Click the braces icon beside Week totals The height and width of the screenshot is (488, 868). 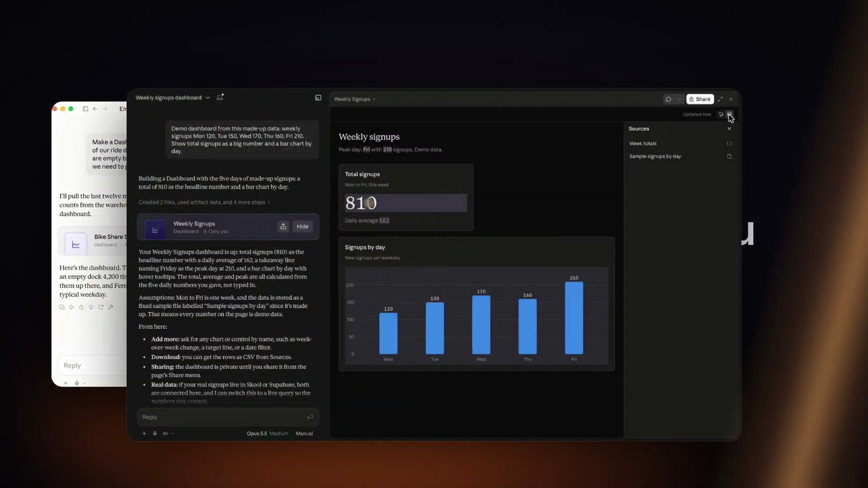pyautogui.click(x=729, y=144)
